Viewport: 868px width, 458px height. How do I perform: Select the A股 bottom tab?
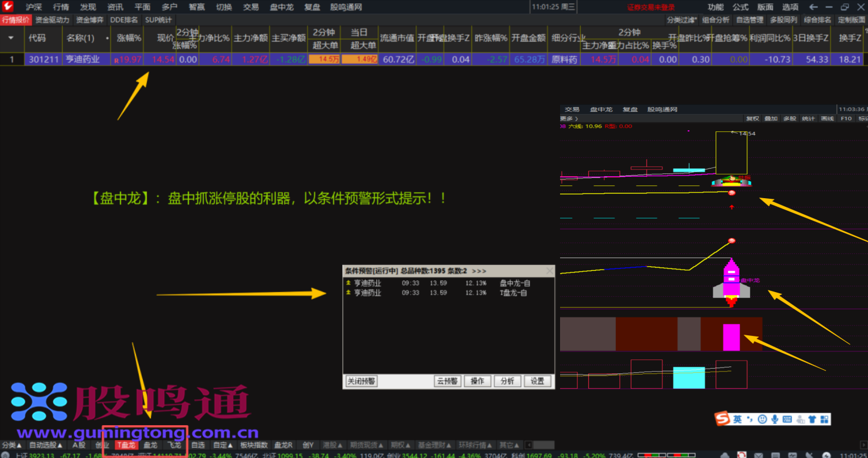pos(79,445)
